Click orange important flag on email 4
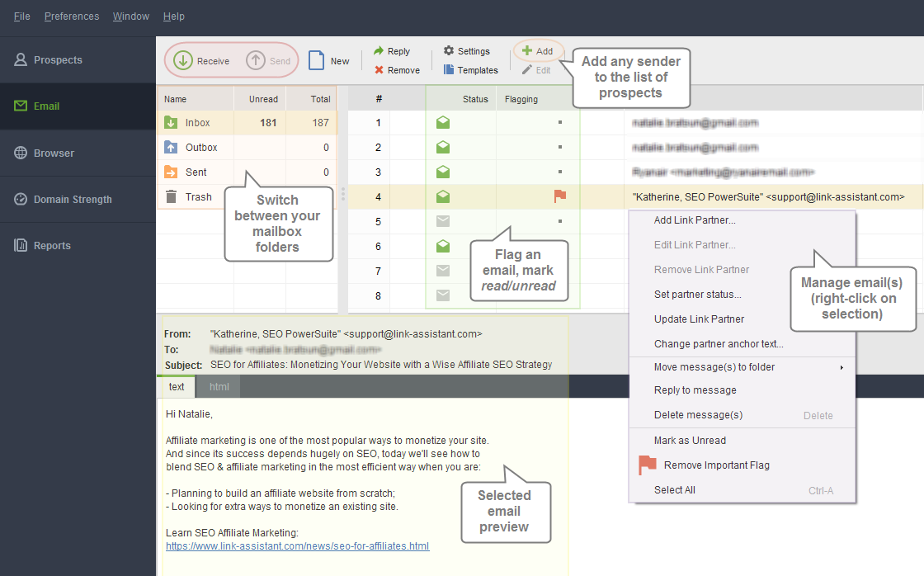Image resolution: width=924 pixels, height=576 pixels. [x=560, y=196]
